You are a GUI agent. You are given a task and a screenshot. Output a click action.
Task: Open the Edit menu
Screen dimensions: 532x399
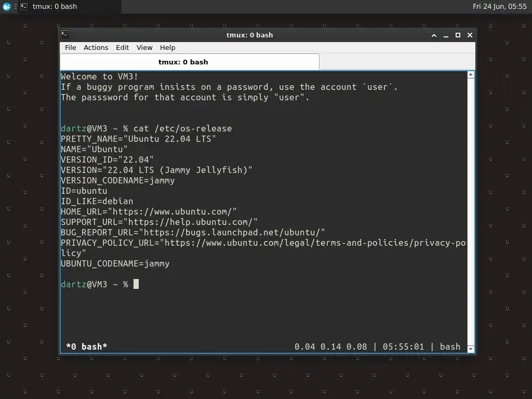[x=122, y=47]
